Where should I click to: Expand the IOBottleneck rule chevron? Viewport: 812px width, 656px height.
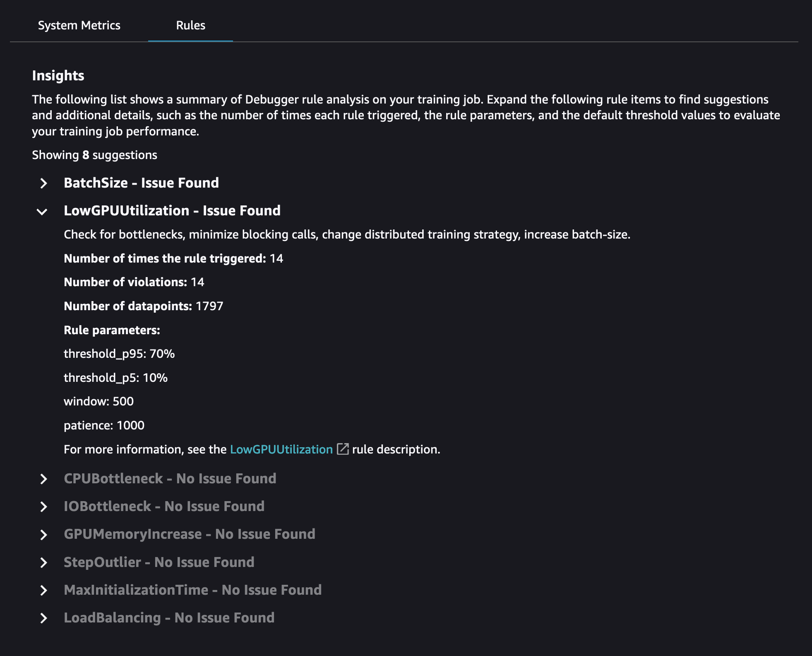tap(43, 507)
